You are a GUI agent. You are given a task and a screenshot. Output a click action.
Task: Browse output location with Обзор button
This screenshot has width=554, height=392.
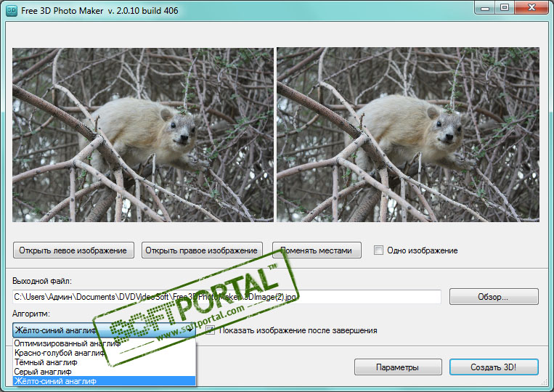pyautogui.click(x=494, y=297)
